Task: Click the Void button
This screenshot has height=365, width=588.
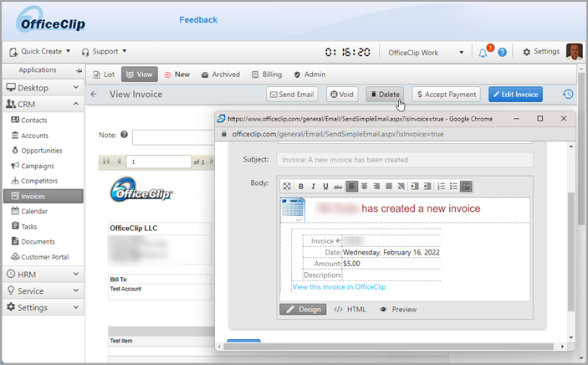Action: click(342, 95)
